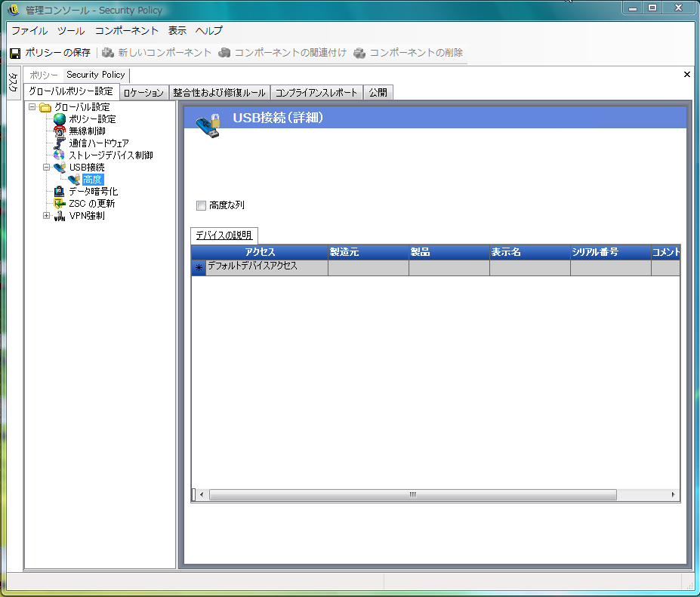Select the グローバルポリシー設定 tab
700x597 pixels.
click(x=71, y=91)
